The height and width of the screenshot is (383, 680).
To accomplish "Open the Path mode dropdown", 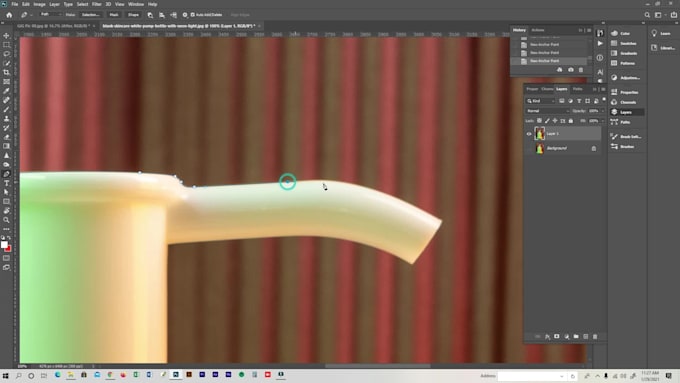I will 50,15.
